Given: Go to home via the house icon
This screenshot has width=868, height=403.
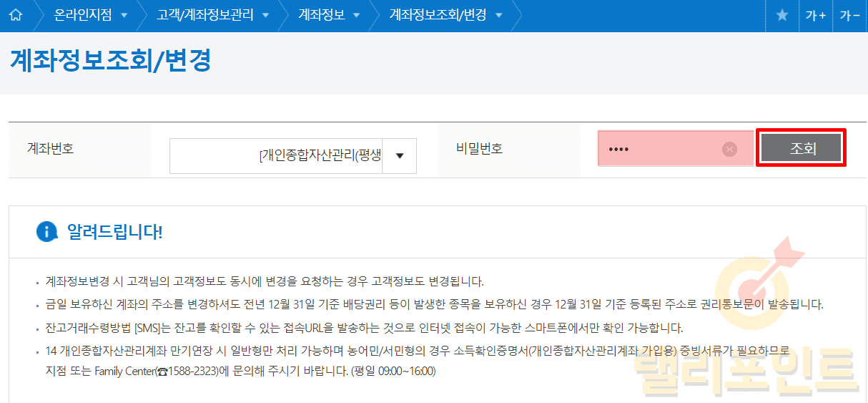Looking at the screenshot, I should [15, 15].
